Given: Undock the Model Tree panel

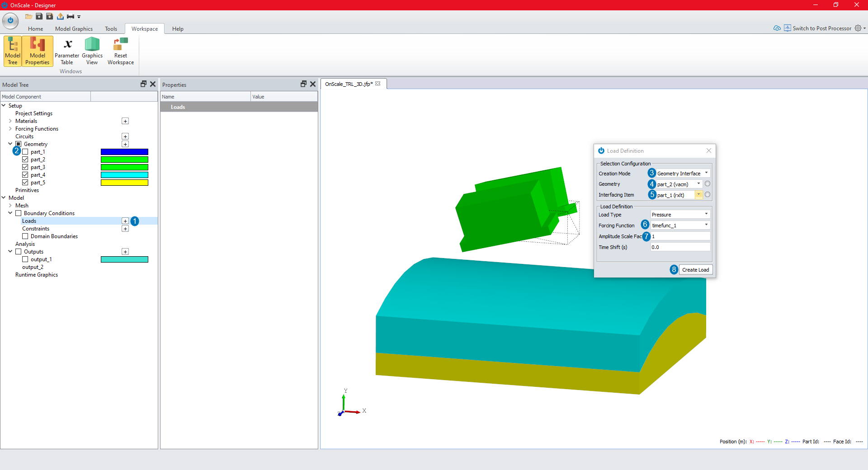Looking at the screenshot, I should point(143,84).
